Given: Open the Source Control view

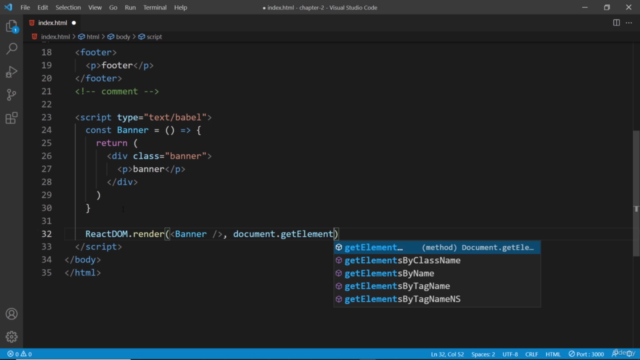Looking at the screenshot, I should pyautogui.click(x=11, y=95).
